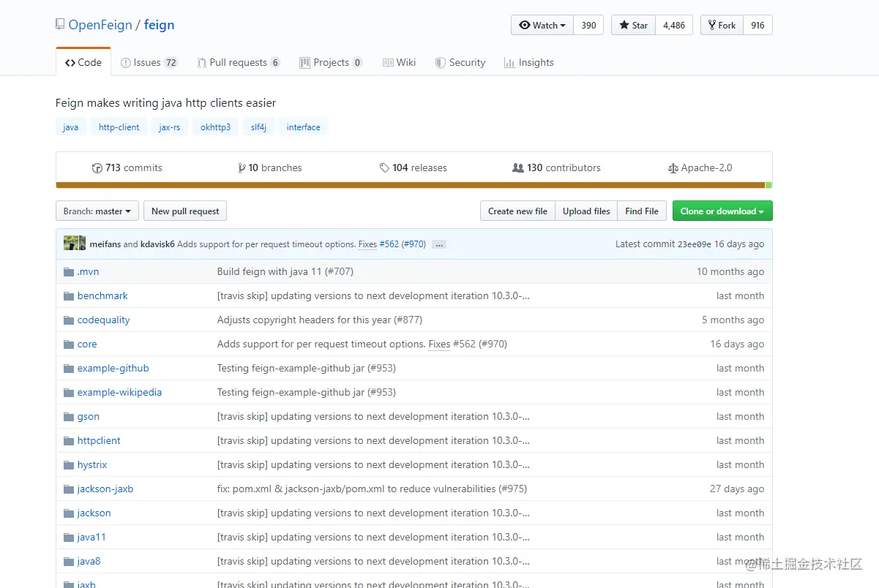Image resolution: width=879 pixels, height=588 pixels.
Task: View the 130 contributors
Action: [x=557, y=167]
